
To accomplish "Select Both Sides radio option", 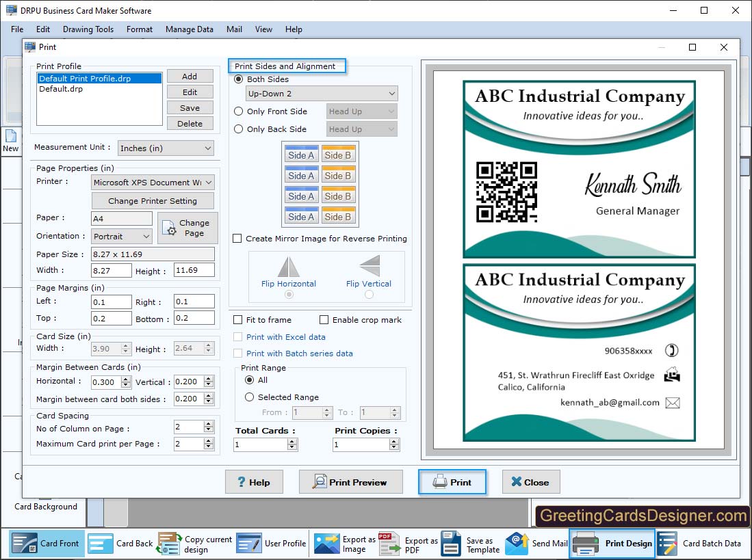I will 238,79.
